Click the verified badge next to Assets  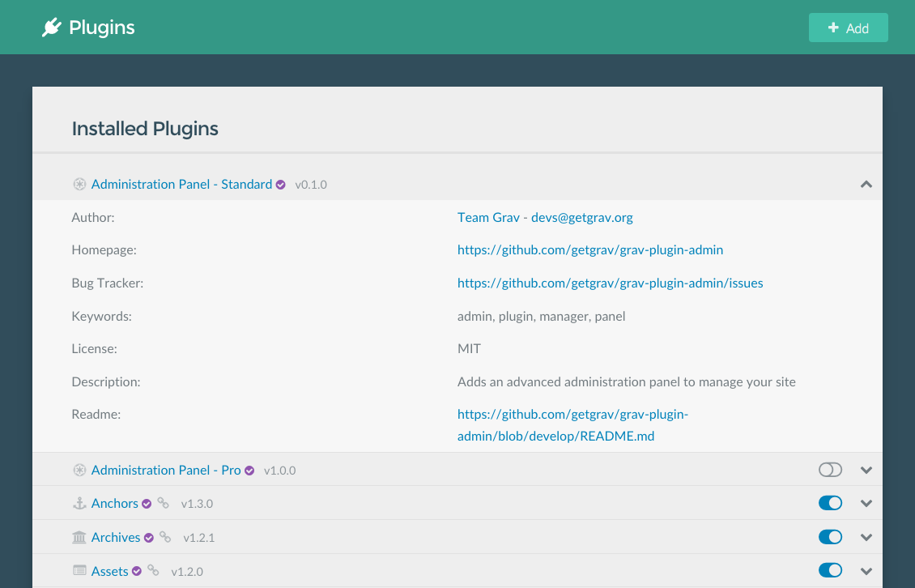click(x=137, y=571)
